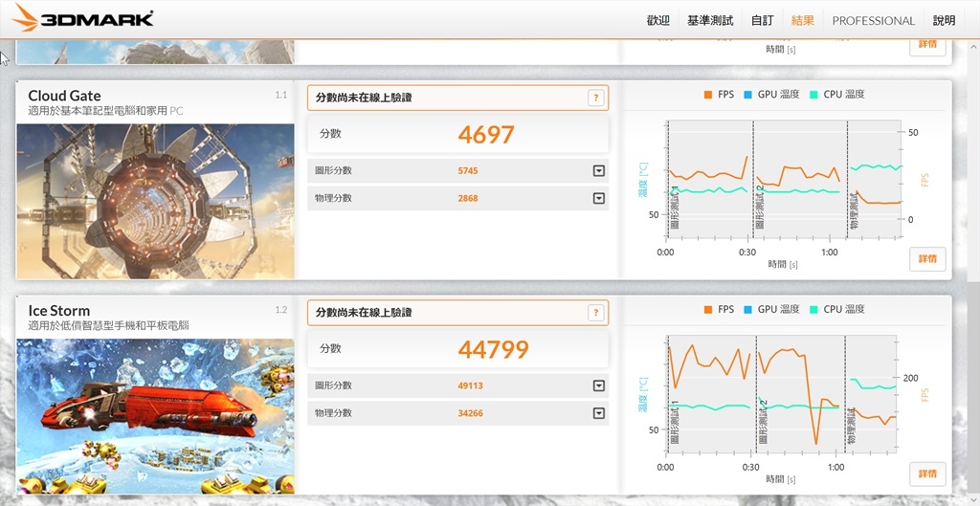Click Ice Storm score 44799

[x=493, y=349]
